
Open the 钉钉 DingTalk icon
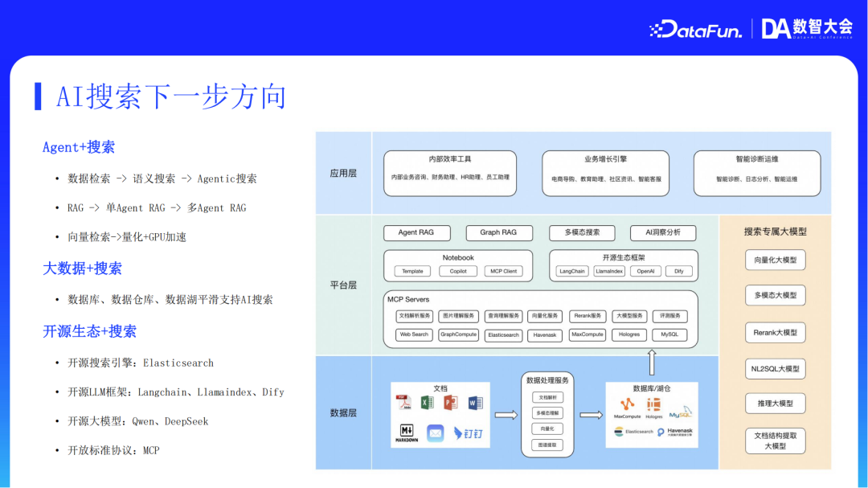coord(468,433)
